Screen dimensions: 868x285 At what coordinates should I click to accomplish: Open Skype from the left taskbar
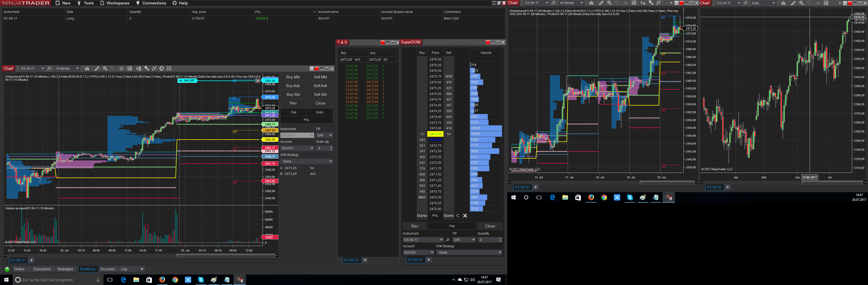(x=201, y=280)
